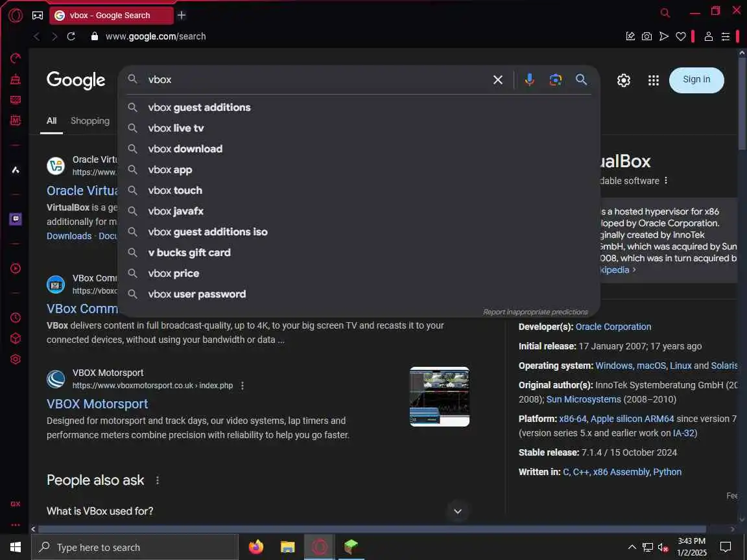
Task: Choose suggestion 'v bucks gift card'
Action: coord(358,252)
